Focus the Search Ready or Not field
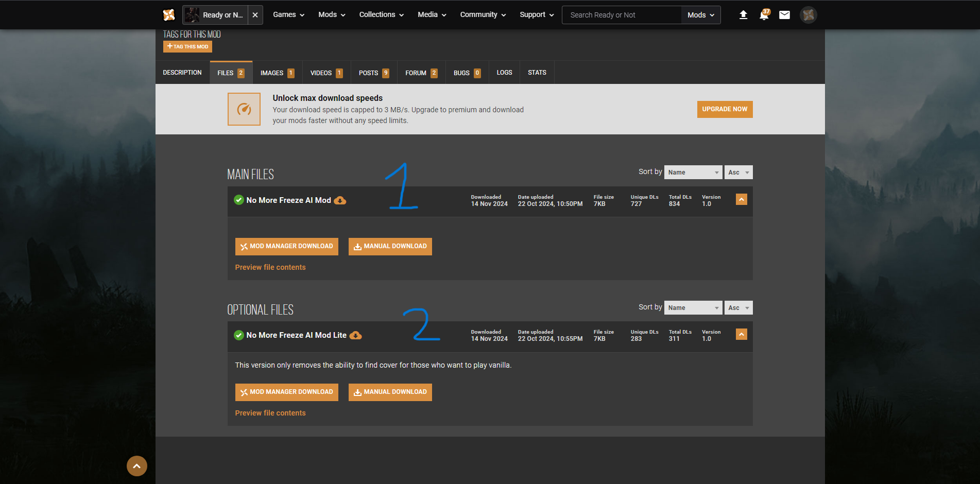This screenshot has height=484, width=980. pyautogui.click(x=622, y=15)
